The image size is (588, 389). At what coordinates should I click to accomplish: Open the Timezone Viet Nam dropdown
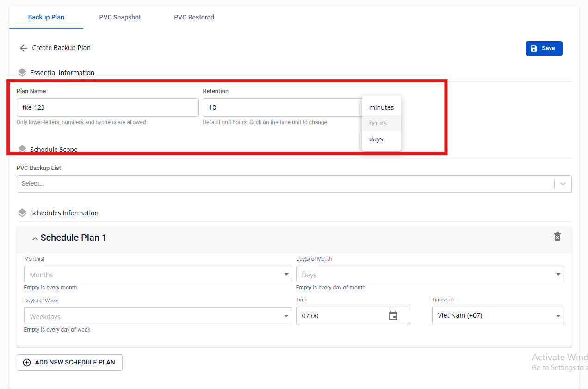[x=558, y=316]
